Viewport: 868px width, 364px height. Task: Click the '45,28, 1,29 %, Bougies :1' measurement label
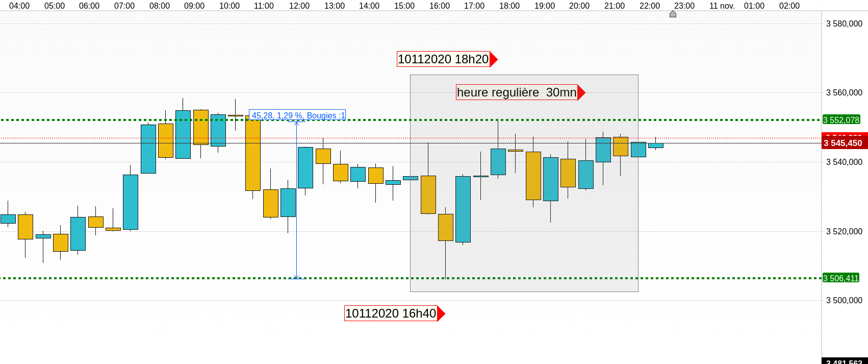[x=297, y=115]
